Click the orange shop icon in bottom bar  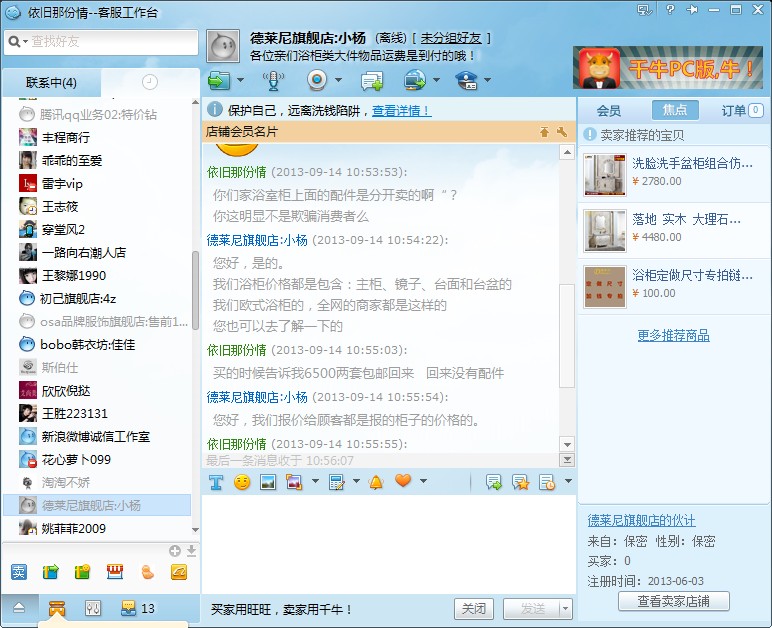pos(57,609)
